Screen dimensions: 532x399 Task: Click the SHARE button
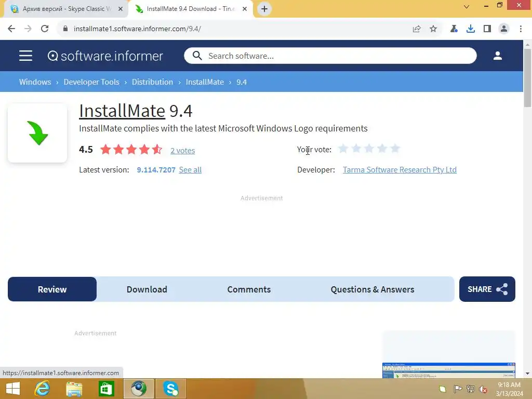[x=487, y=289]
